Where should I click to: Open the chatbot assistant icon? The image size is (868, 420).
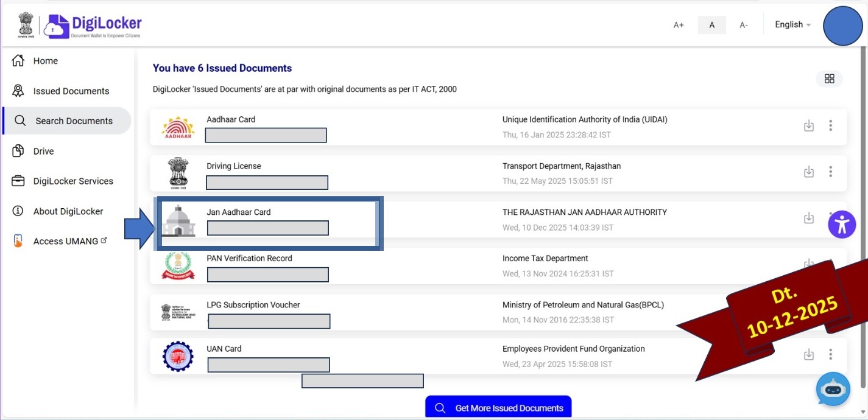(833, 389)
